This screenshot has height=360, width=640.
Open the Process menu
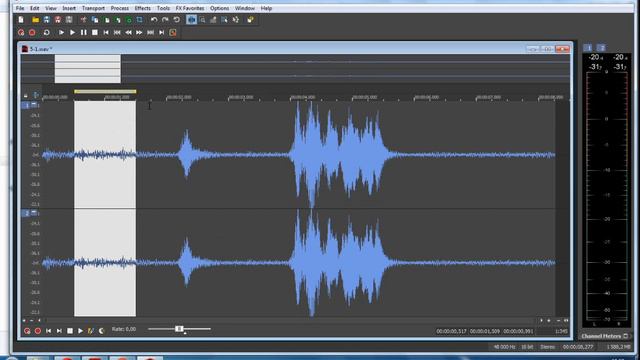[120, 8]
